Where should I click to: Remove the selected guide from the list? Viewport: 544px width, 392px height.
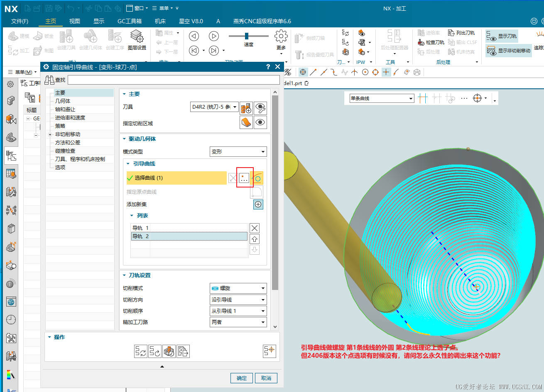255,228
